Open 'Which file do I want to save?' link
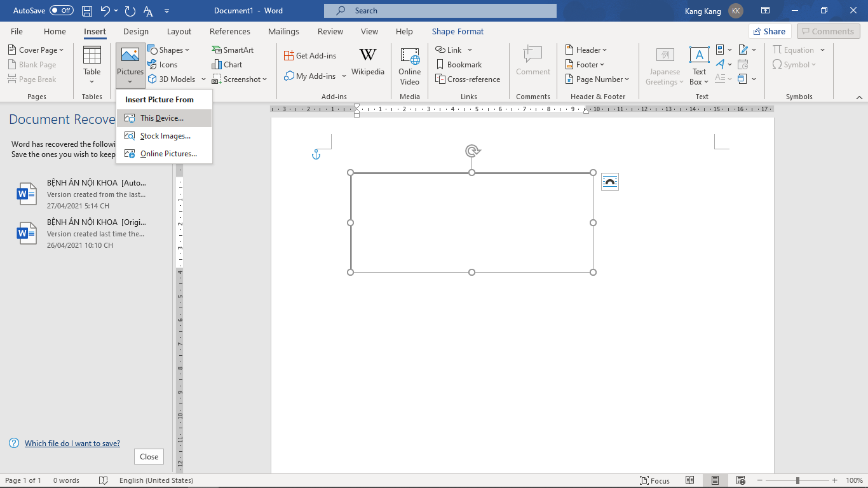Viewport: 868px width, 488px height. pos(72,444)
